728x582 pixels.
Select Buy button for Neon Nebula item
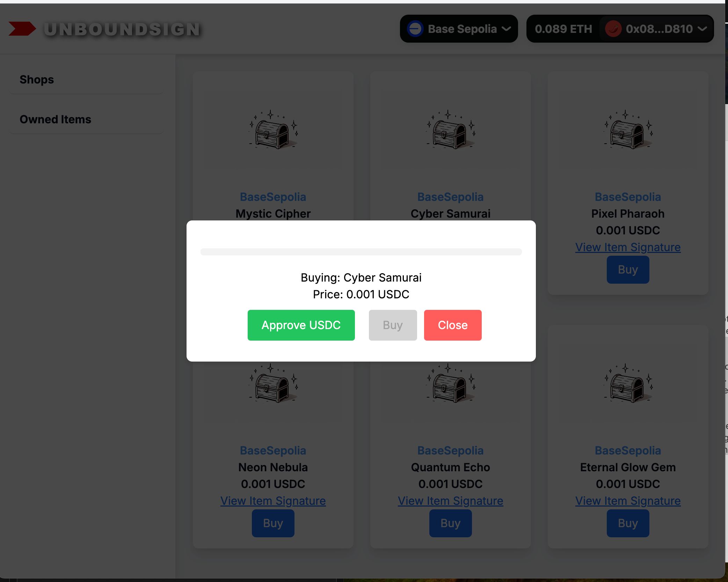click(x=272, y=523)
